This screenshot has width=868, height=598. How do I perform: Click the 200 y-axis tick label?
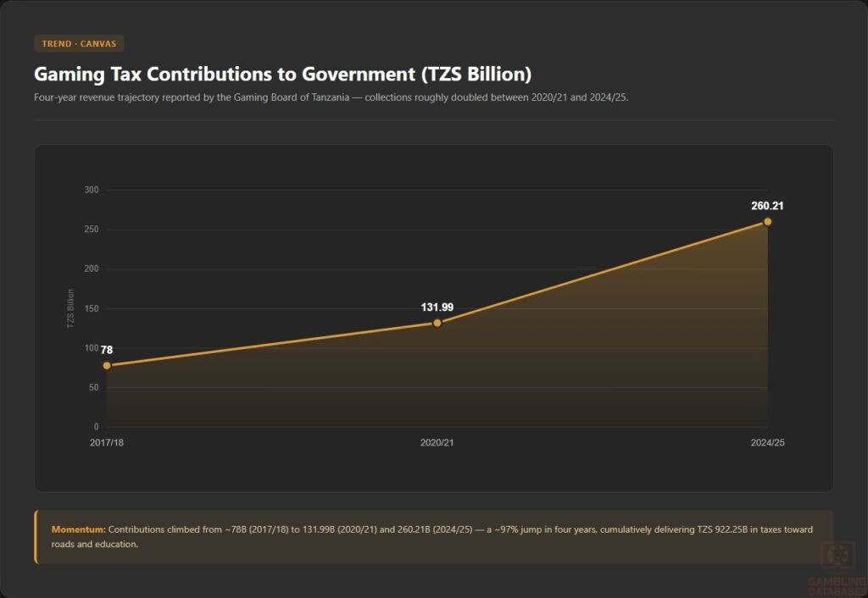(92, 269)
